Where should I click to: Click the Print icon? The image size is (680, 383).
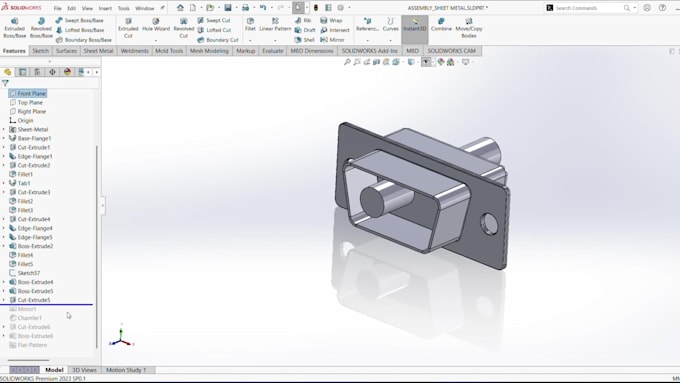tap(245, 8)
